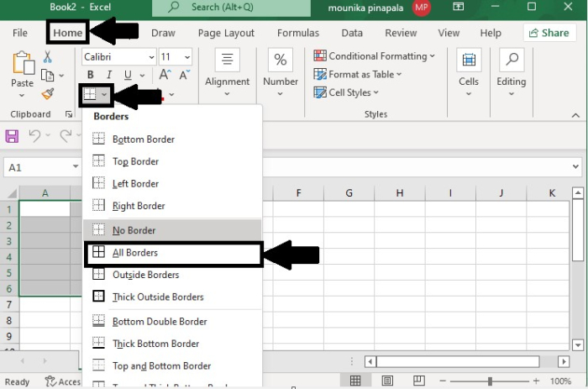
Task: Open Format as Table menu
Action: (x=358, y=74)
